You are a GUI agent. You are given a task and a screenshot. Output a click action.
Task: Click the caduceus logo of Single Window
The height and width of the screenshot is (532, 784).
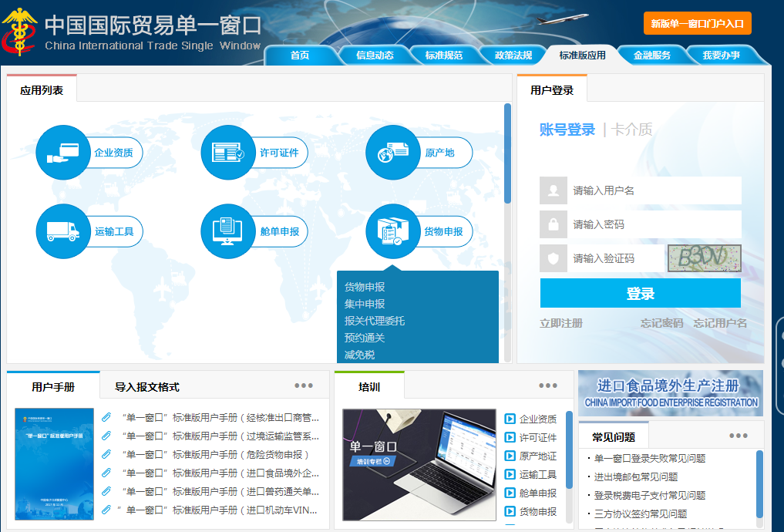click(20, 26)
